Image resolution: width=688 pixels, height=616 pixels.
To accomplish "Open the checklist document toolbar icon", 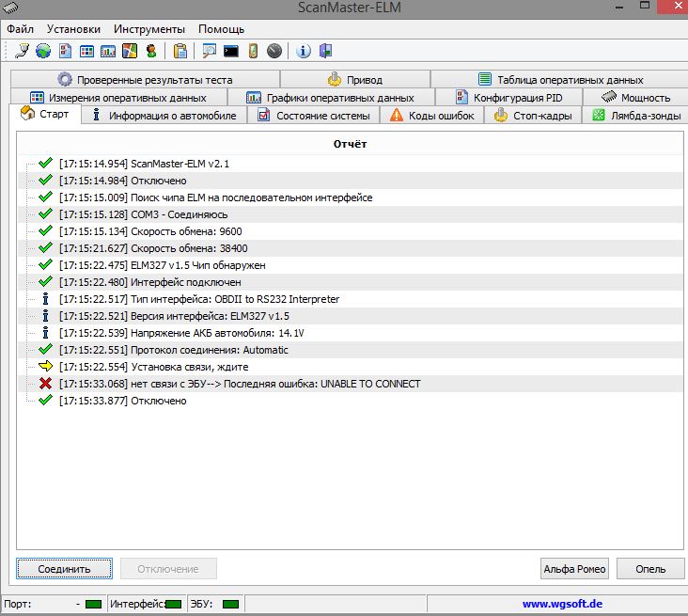I will tap(65, 51).
